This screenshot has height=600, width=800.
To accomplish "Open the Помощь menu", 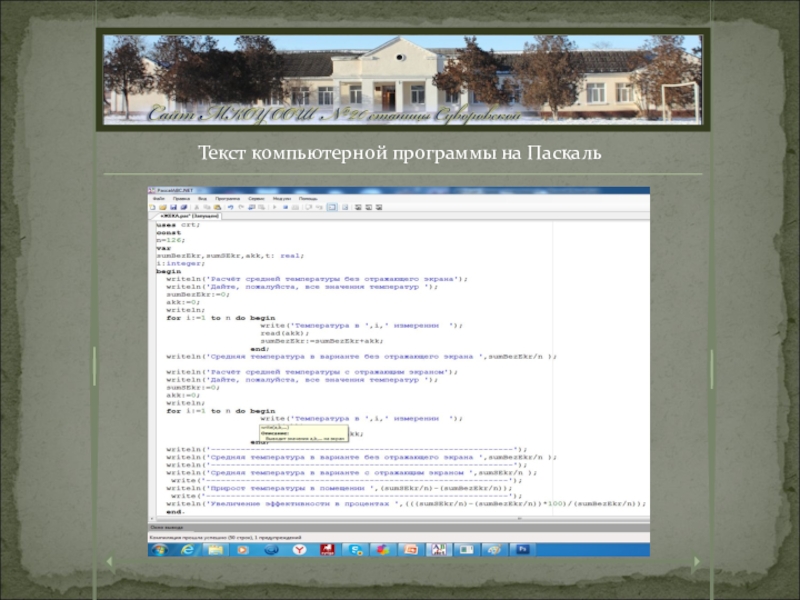I will (x=307, y=199).
